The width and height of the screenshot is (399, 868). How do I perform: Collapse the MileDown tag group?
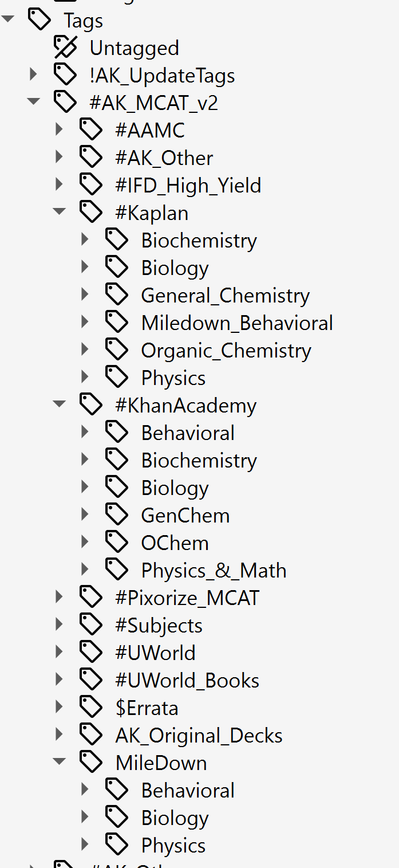tap(59, 762)
